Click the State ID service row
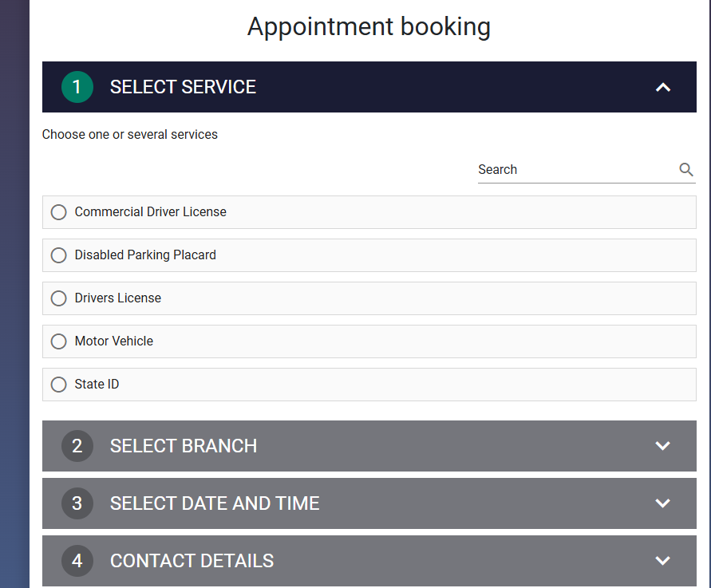 coord(369,385)
